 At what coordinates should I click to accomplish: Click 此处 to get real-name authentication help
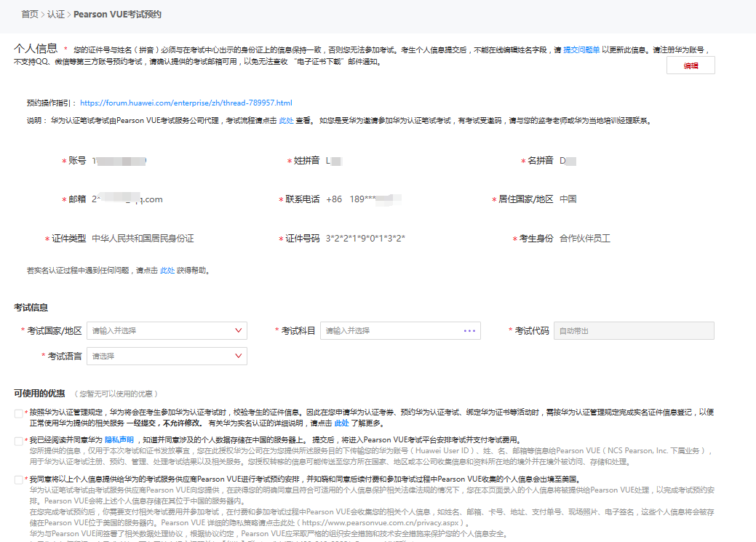click(x=167, y=269)
